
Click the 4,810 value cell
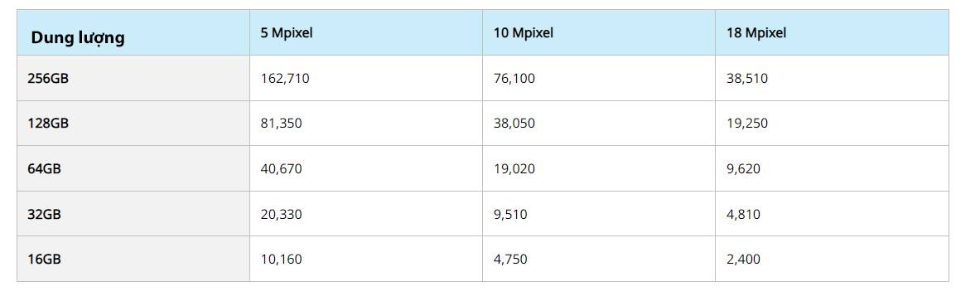pos(832,214)
